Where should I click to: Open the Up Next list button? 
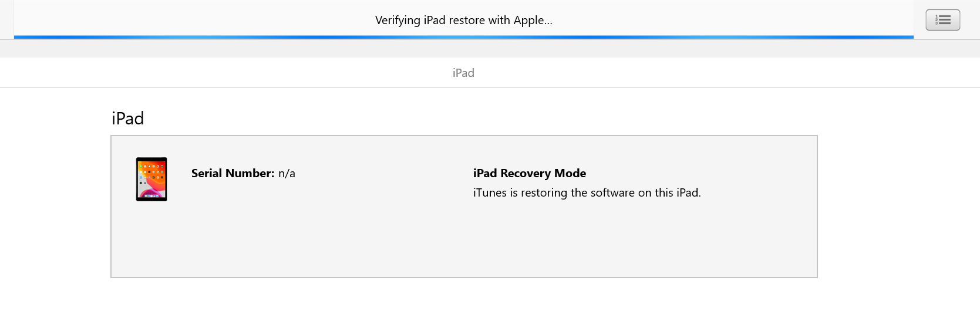click(x=942, y=20)
